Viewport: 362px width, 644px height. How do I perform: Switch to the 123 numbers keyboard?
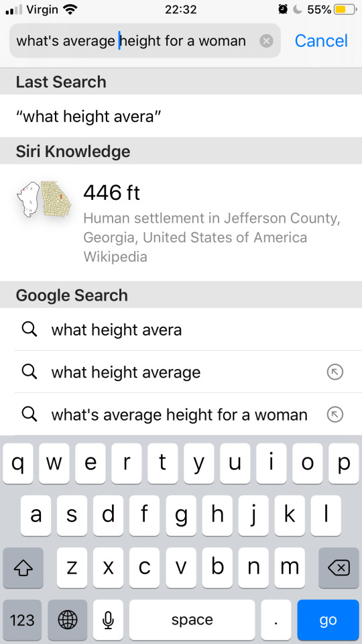(22, 620)
